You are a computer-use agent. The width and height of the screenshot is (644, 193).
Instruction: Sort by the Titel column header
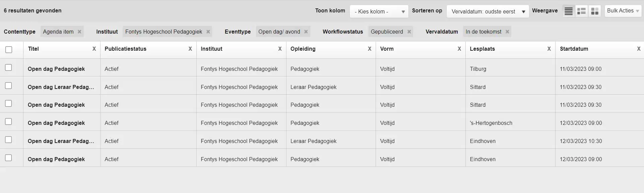point(34,49)
